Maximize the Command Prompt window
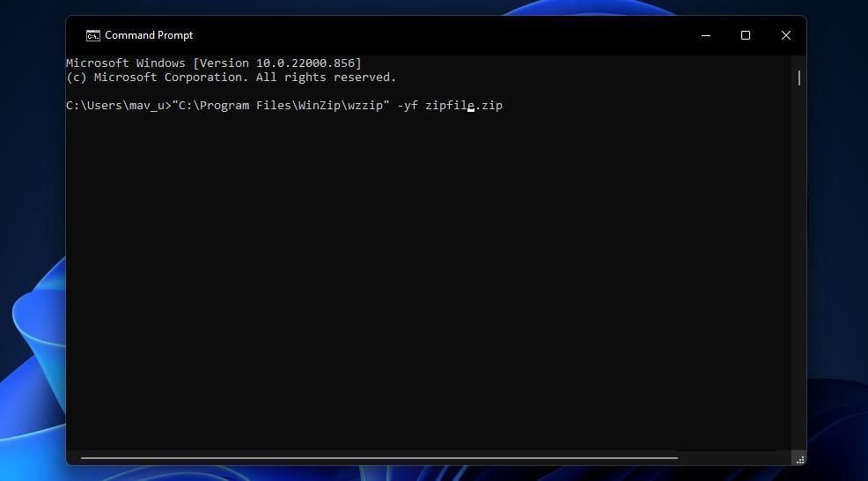The height and width of the screenshot is (481, 868). click(x=746, y=35)
